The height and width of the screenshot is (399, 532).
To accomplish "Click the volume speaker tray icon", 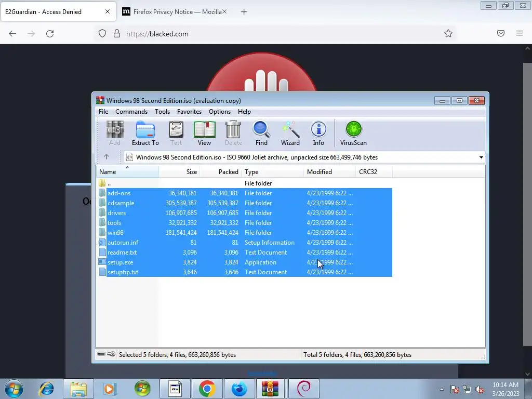I will tap(480, 390).
